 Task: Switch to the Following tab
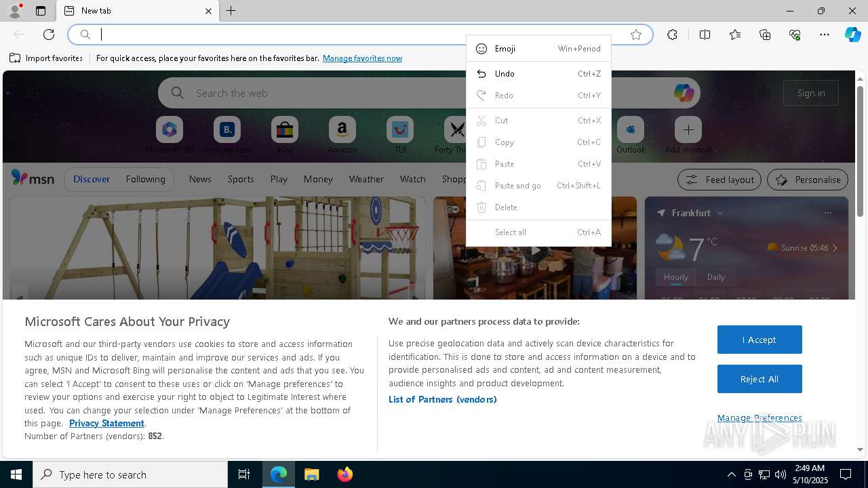click(x=145, y=179)
